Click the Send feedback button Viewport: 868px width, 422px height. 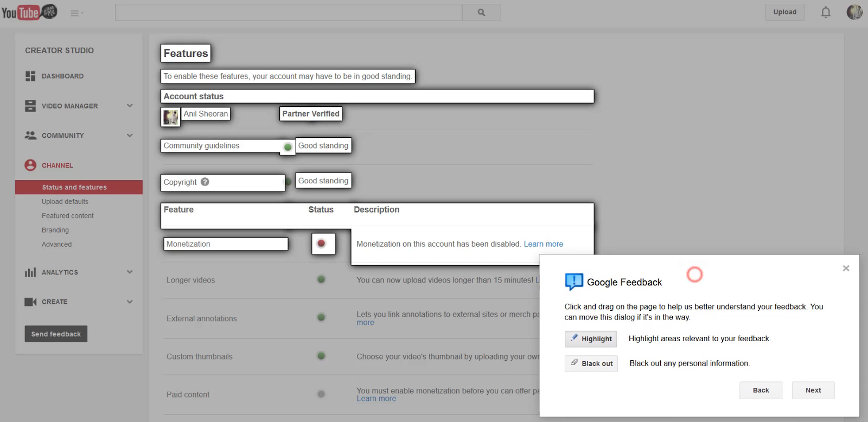coord(56,334)
